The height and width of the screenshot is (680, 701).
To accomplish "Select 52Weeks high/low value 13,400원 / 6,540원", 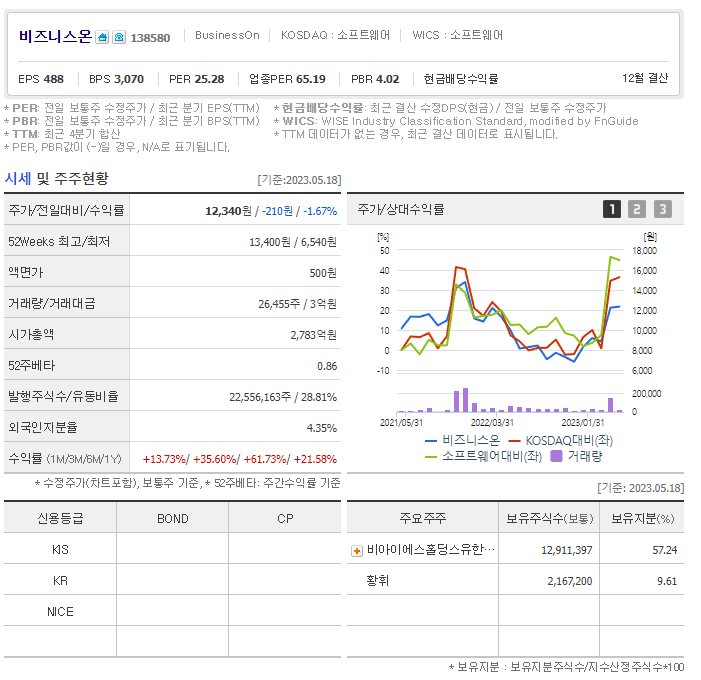I will [x=292, y=242].
